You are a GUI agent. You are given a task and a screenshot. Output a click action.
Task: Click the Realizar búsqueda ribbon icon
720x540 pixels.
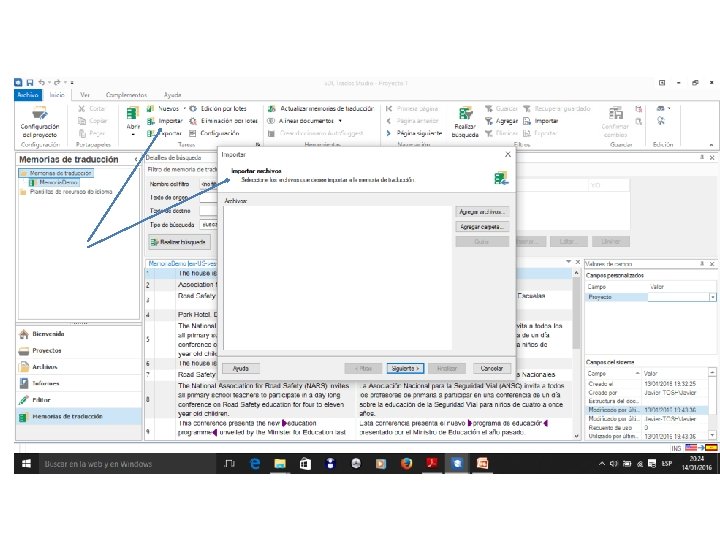point(465,113)
